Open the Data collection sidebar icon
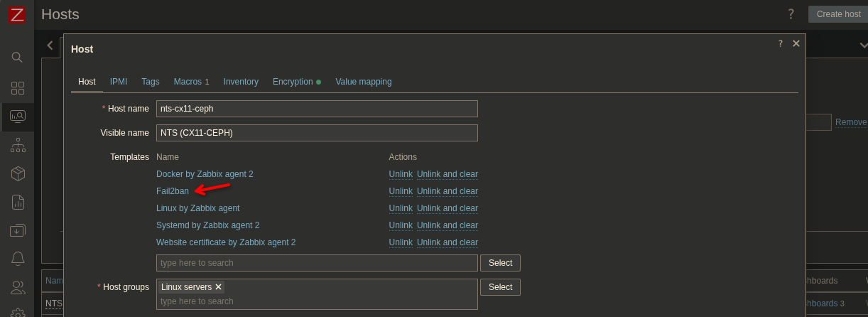Image resolution: width=868 pixels, height=317 pixels. (18, 230)
